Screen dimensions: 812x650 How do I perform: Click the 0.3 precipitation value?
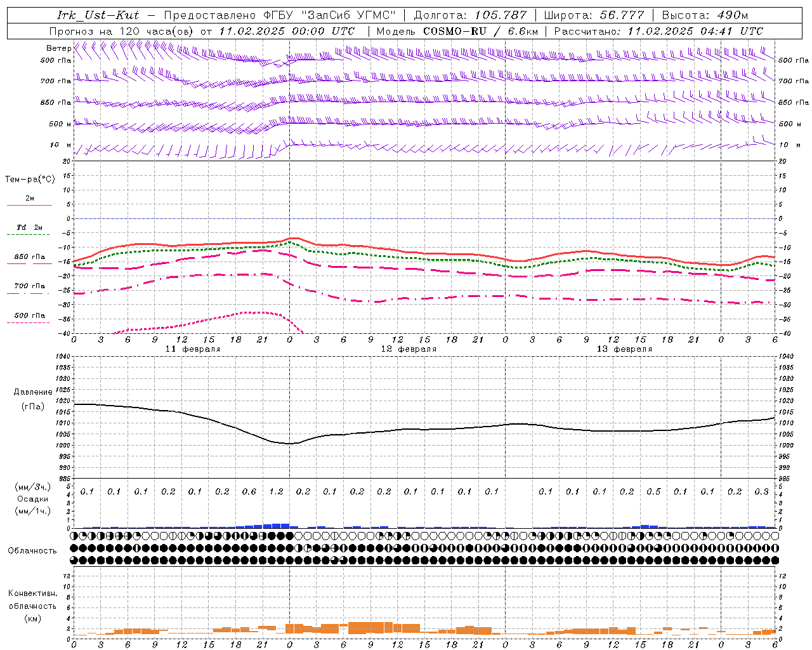point(761,492)
